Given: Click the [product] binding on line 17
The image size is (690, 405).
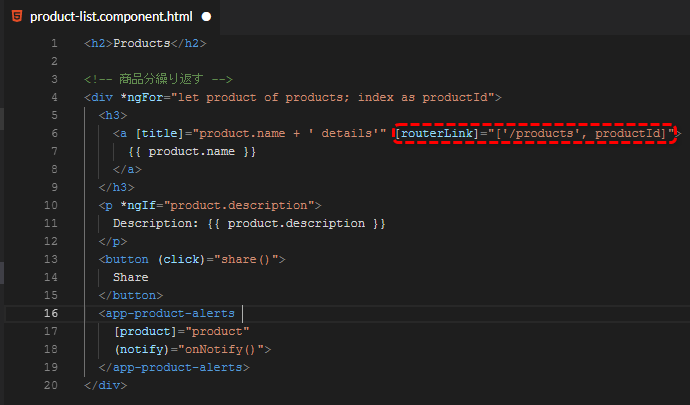Looking at the screenshot, I should (x=145, y=331).
